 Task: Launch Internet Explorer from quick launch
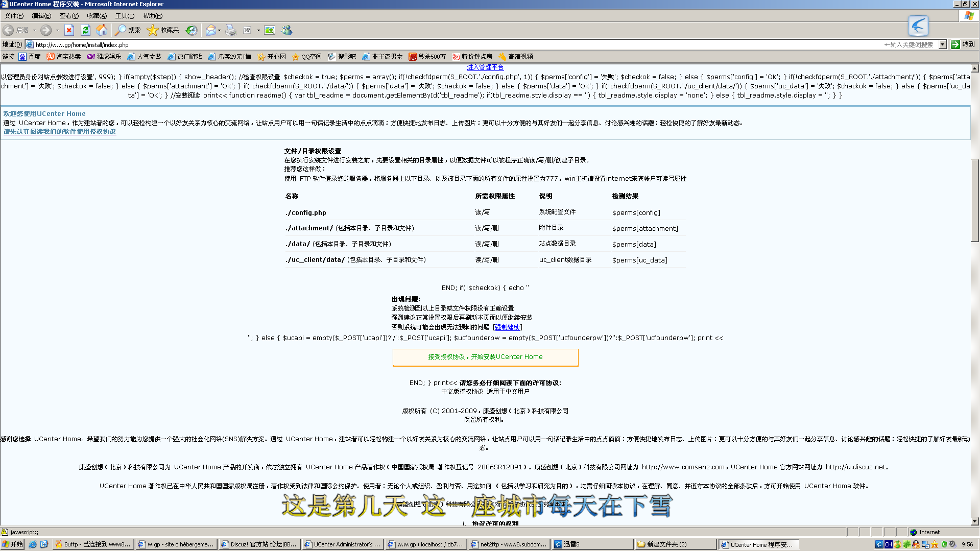(33, 544)
